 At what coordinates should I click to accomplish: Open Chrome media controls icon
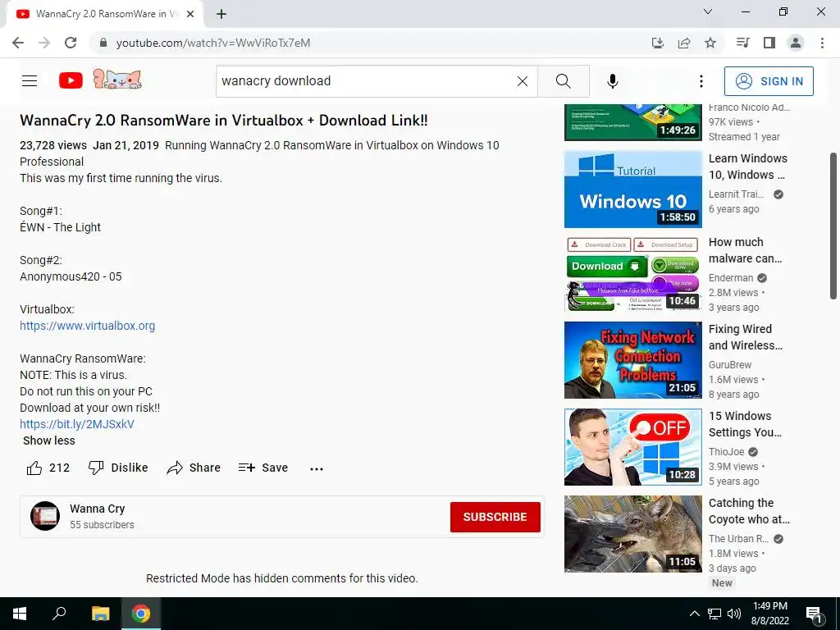[742, 43]
